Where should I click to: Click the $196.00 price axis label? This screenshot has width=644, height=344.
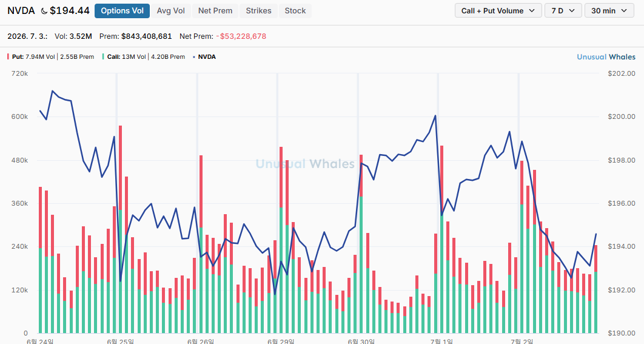point(622,203)
